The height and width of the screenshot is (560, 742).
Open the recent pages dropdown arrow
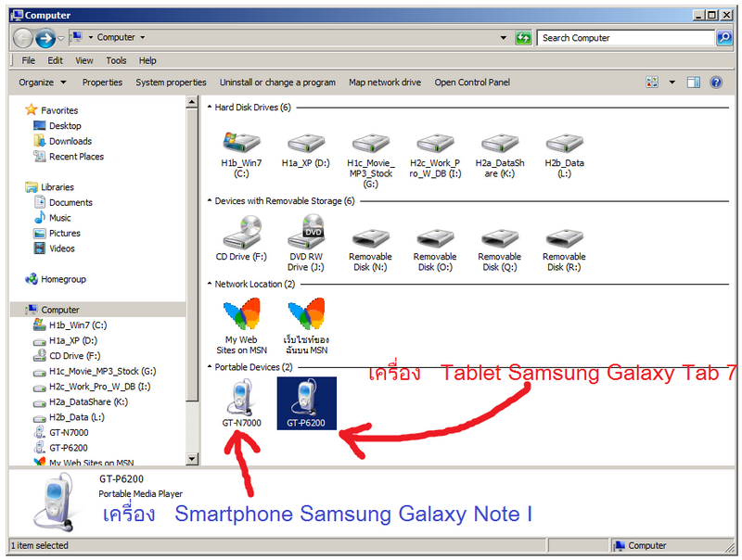pos(61,38)
